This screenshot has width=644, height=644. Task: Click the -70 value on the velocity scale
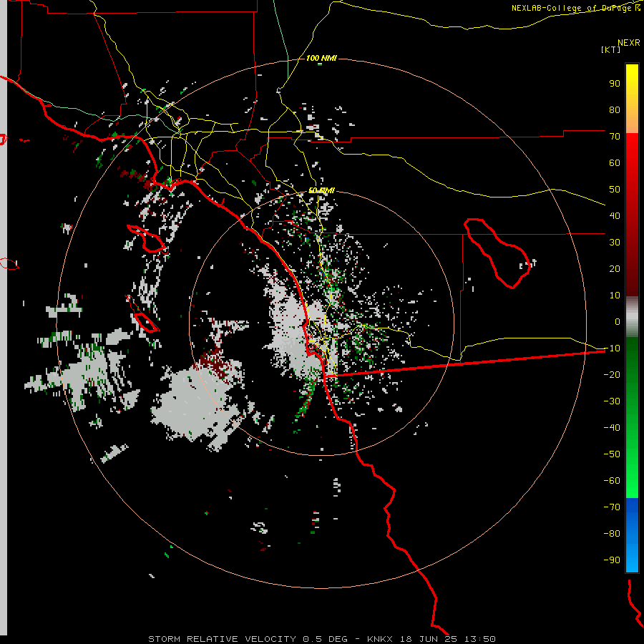(x=612, y=507)
